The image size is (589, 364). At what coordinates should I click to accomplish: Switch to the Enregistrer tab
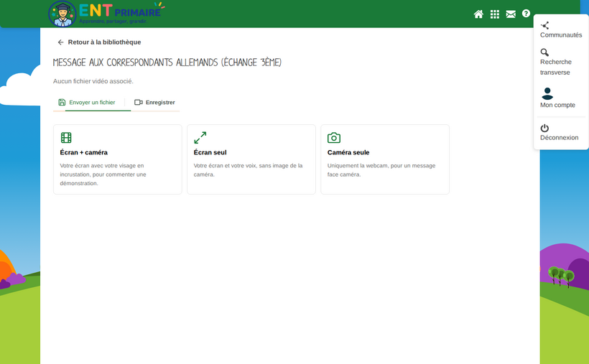pyautogui.click(x=154, y=103)
